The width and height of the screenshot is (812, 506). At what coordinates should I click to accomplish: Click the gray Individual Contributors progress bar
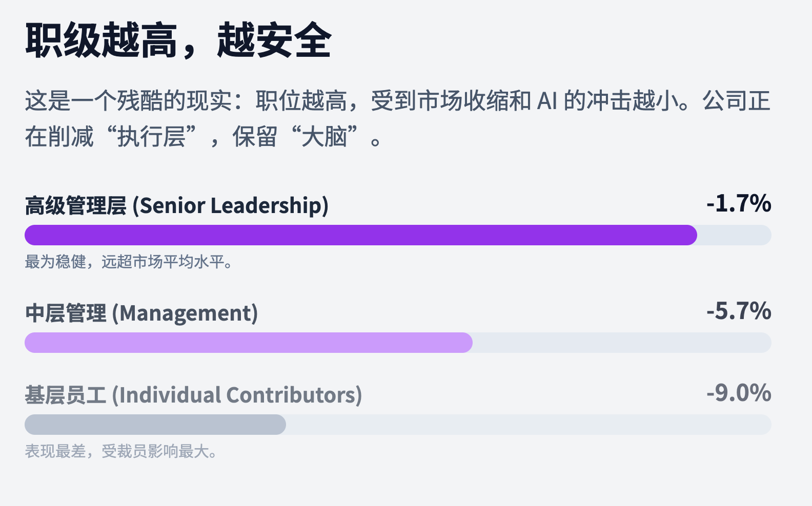[x=155, y=425]
